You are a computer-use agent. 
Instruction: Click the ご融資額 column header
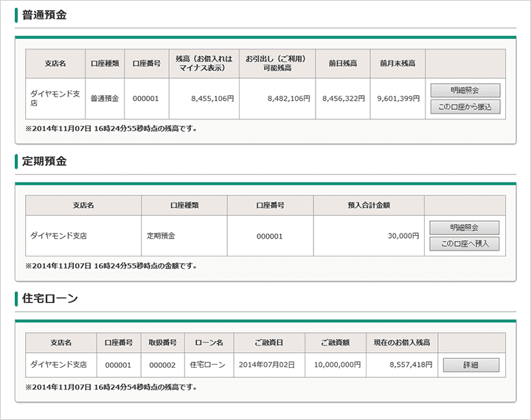[x=336, y=343]
